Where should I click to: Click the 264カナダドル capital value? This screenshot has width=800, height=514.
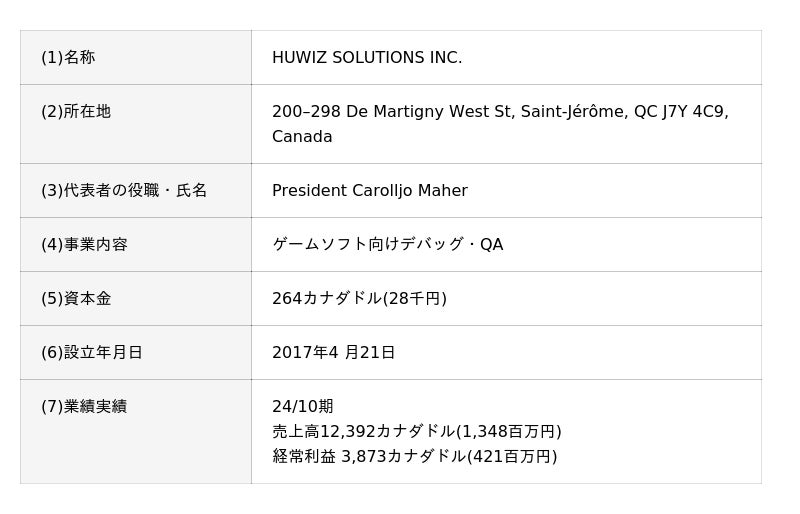click(x=327, y=298)
